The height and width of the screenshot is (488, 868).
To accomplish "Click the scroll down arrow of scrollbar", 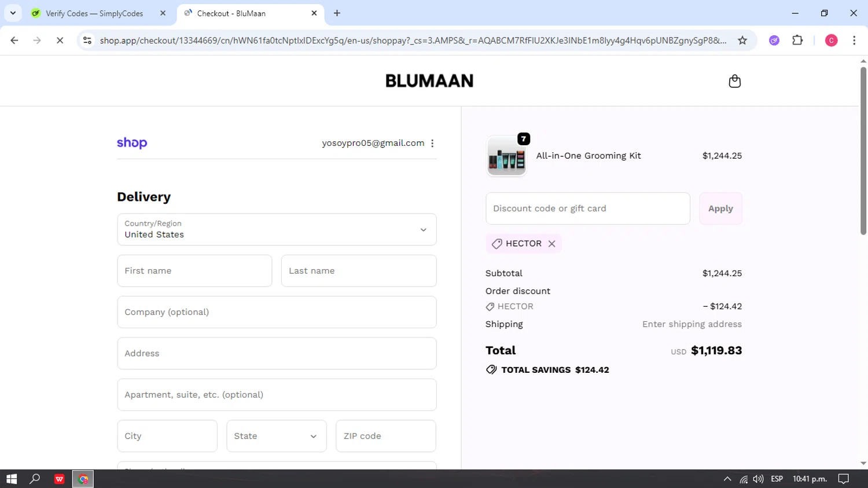I will (863, 464).
